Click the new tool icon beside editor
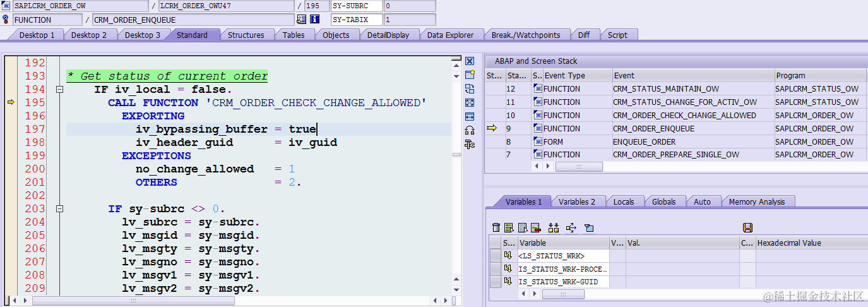 point(469,75)
